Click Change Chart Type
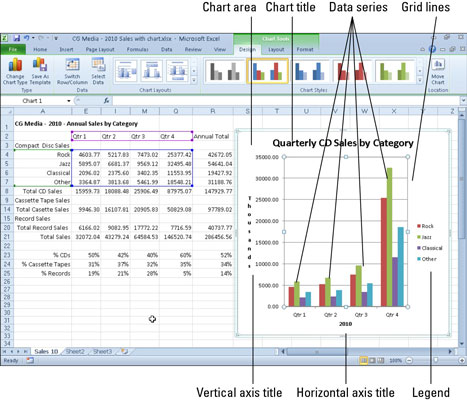This screenshot has width=467, height=400. [x=15, y=71]
